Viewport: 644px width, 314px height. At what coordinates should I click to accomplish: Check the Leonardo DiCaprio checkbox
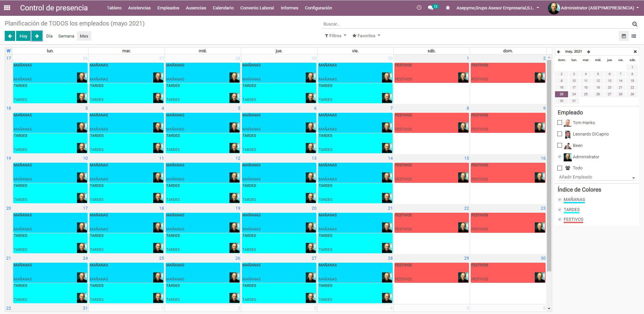coord(560,134)
